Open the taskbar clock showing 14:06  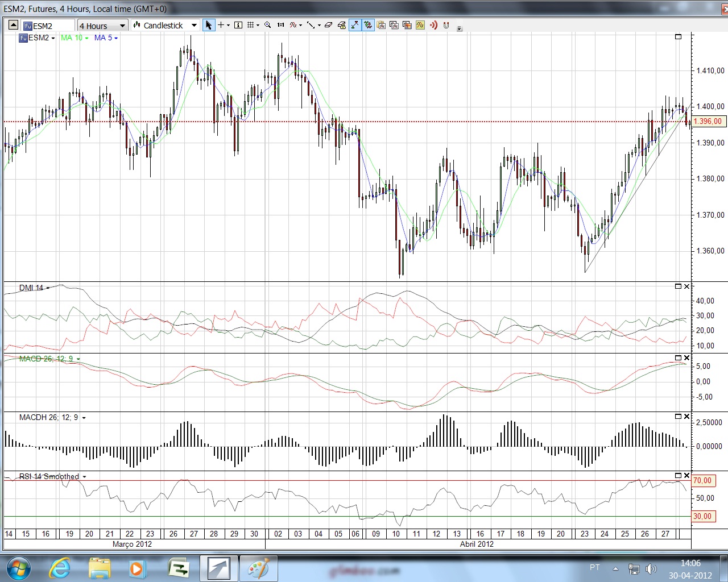coord(690,569)
